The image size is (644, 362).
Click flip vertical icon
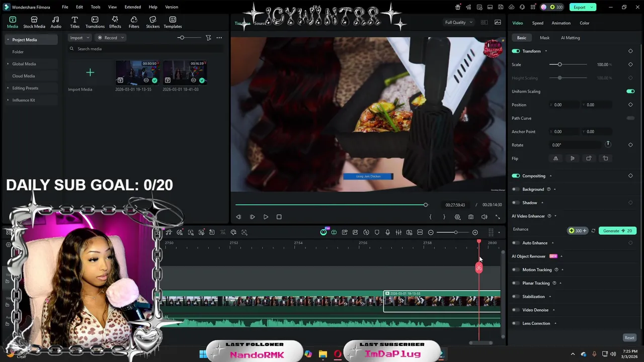tap(572, 158)
